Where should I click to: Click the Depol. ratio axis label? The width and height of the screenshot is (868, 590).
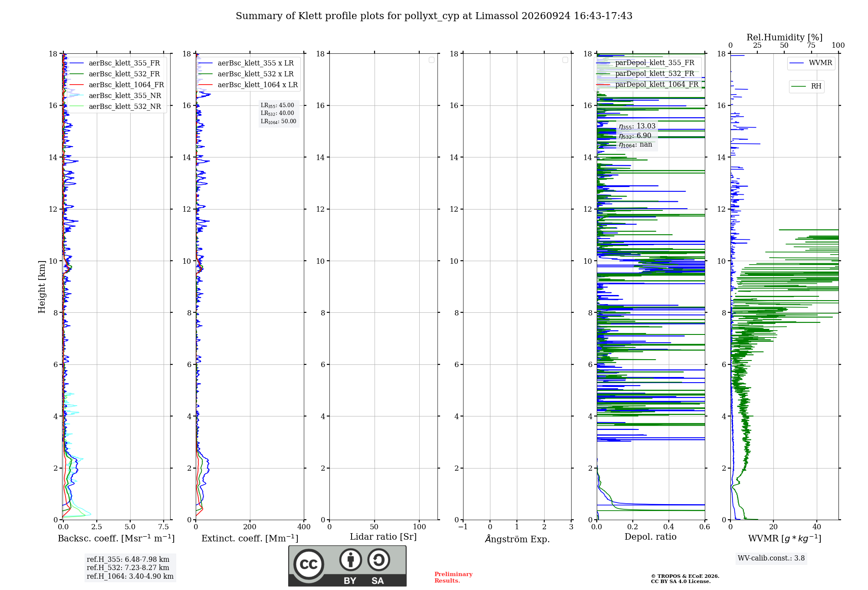[651, 537]
